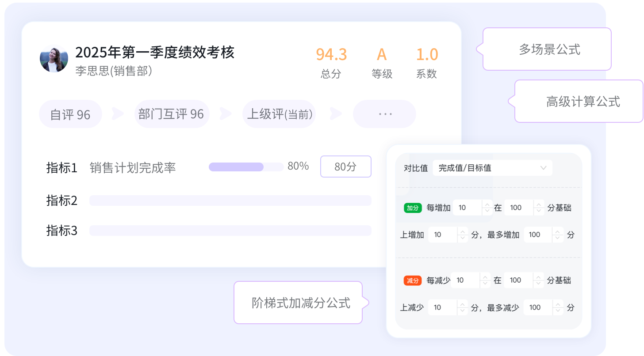Click the 多场景公式 callout label
The image size is (644, 356).
click(549, 49)
